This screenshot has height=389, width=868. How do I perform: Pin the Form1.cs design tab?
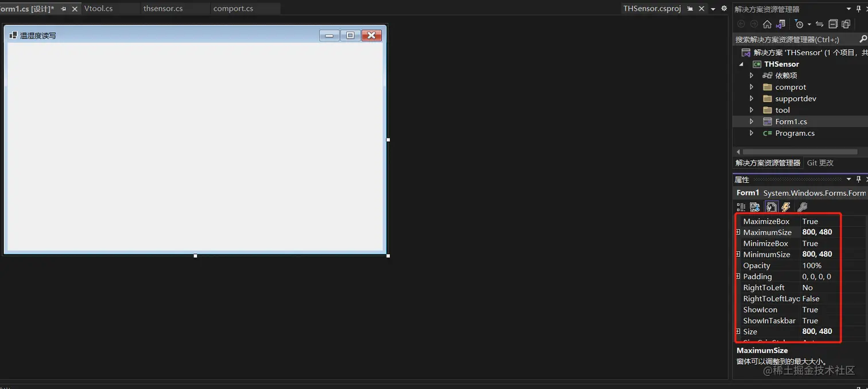[x=64, y=9]
